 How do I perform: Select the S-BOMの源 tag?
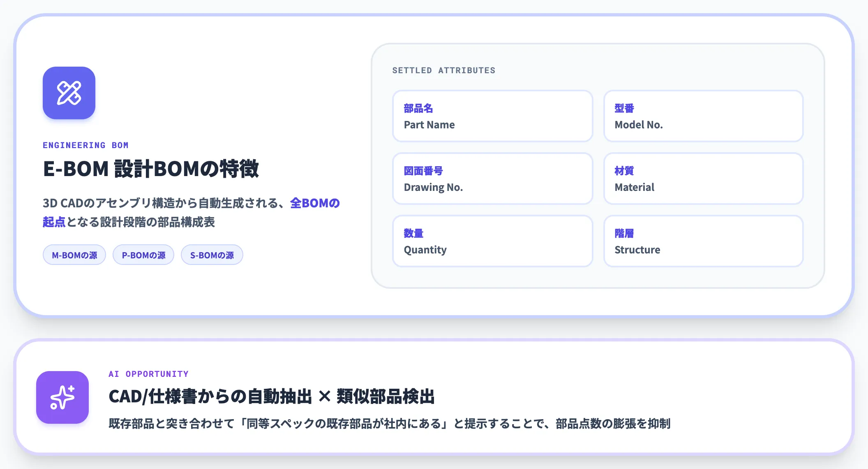pos(212,255)
